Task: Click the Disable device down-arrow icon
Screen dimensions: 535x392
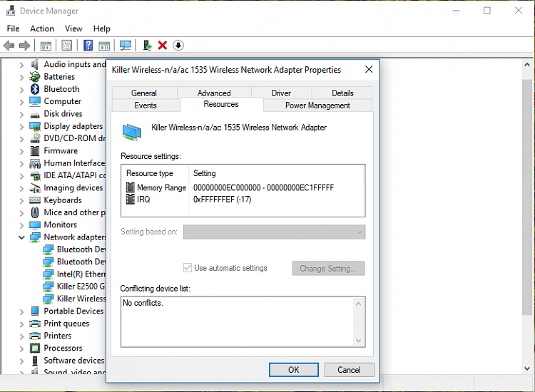Action: pyautogui.click(x=178, y=46)
